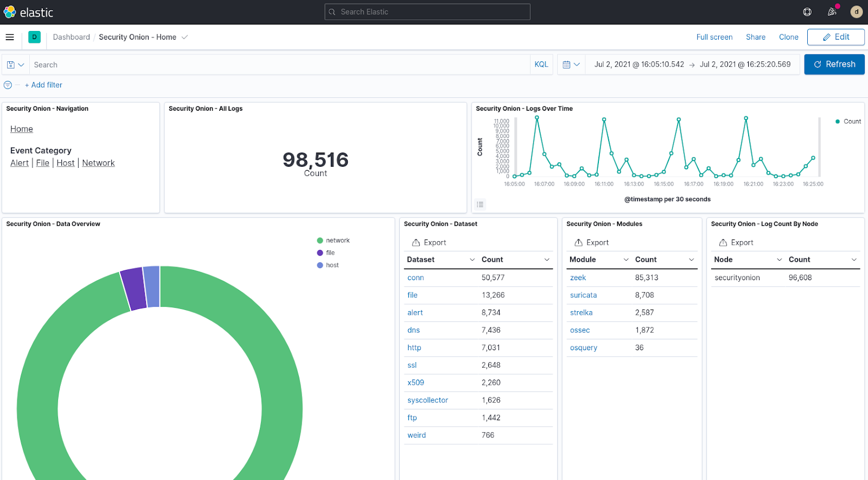Click the file legend color dot
The height and width of the screenshot is (480, 868).
coord(320,253)
